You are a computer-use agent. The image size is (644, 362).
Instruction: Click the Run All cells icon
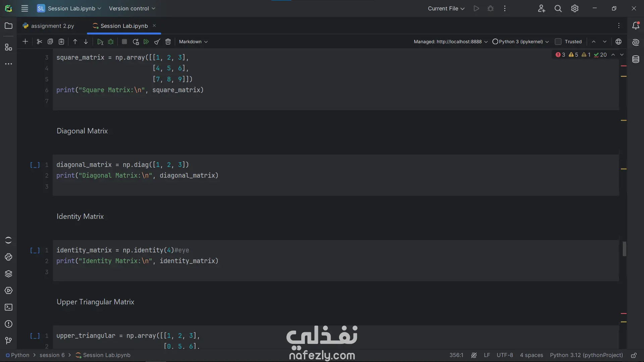[146, 42]
